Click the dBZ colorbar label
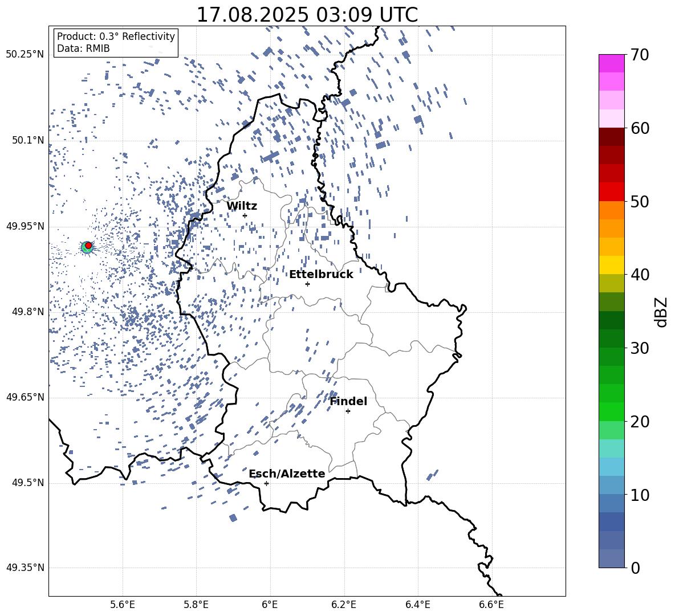 click(662, 312)
